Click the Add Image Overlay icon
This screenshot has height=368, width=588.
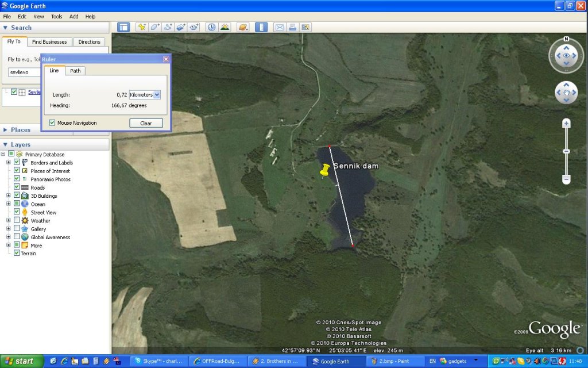(181, 27)
